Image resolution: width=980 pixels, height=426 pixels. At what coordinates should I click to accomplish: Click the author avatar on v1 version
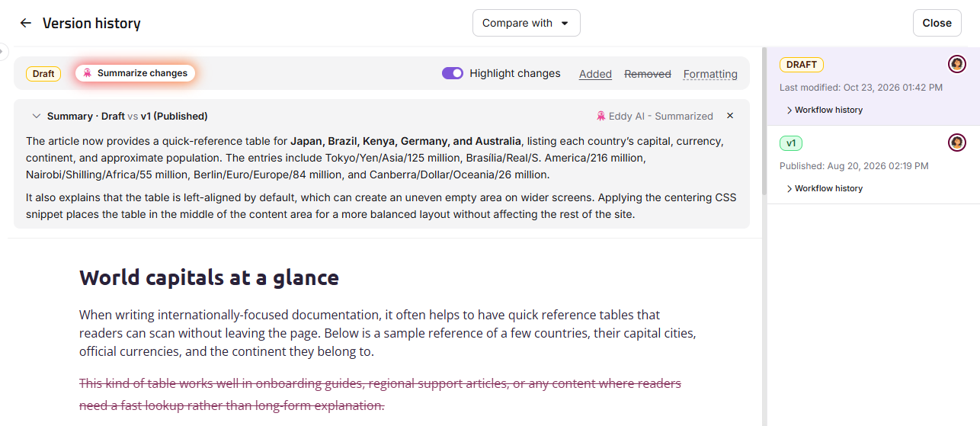click(x=957, y=143)
